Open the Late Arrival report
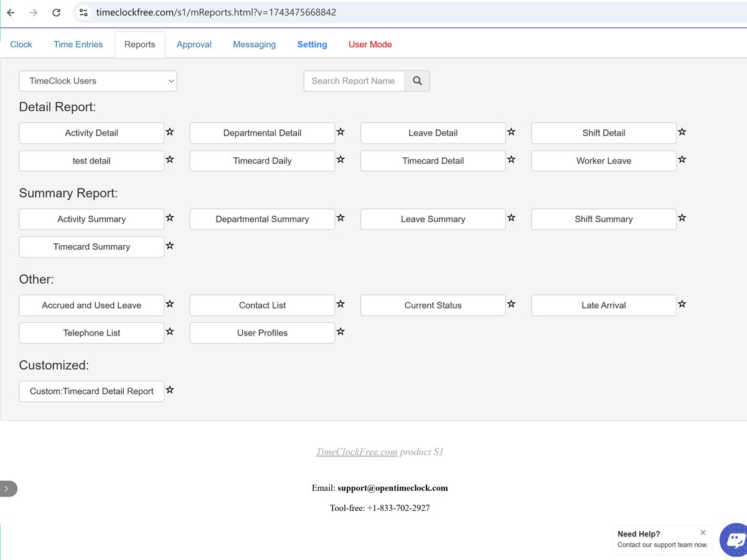This screenshot has width=747, height=560. (x=603, y=306)
